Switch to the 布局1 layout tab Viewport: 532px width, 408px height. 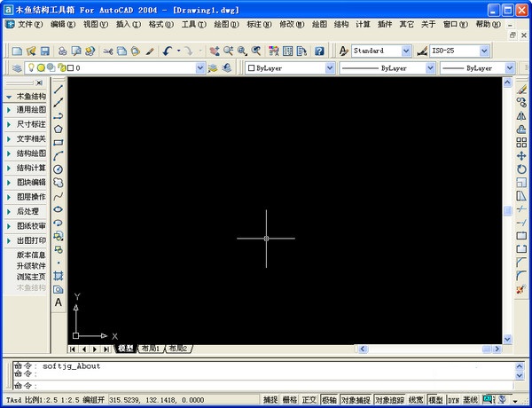tap(149, 349)
